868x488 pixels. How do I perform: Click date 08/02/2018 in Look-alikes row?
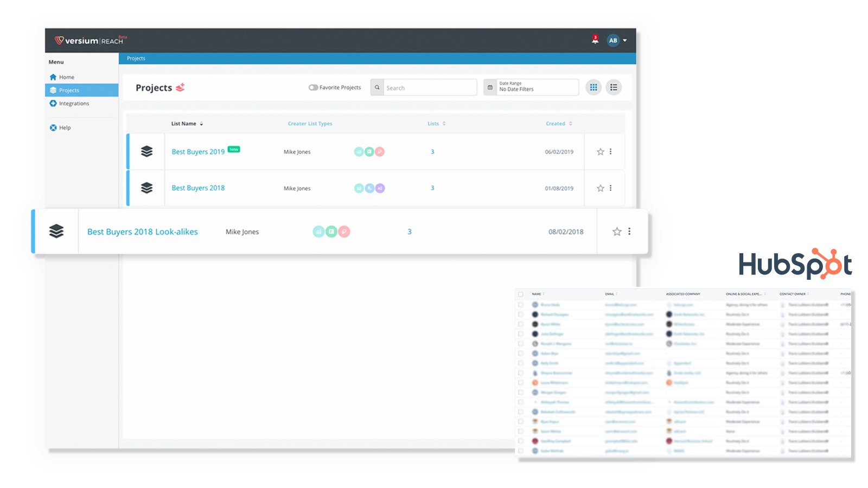click(x=566, y=232)
